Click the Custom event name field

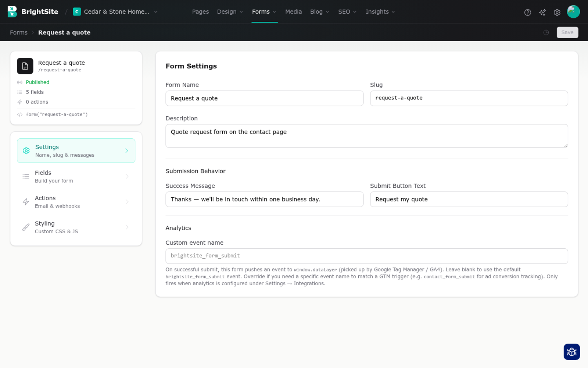point(366,256)
